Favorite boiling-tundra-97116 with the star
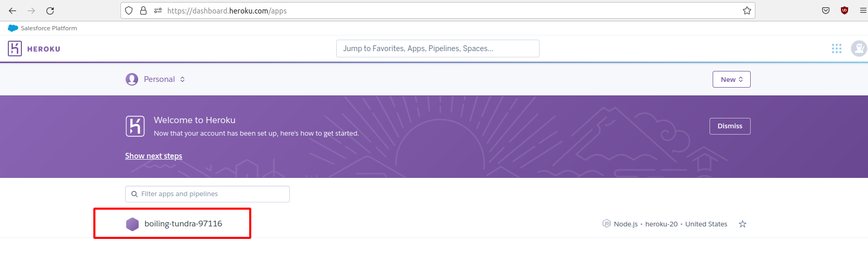This screenshot has height=253, width=868. click(742, 224)
